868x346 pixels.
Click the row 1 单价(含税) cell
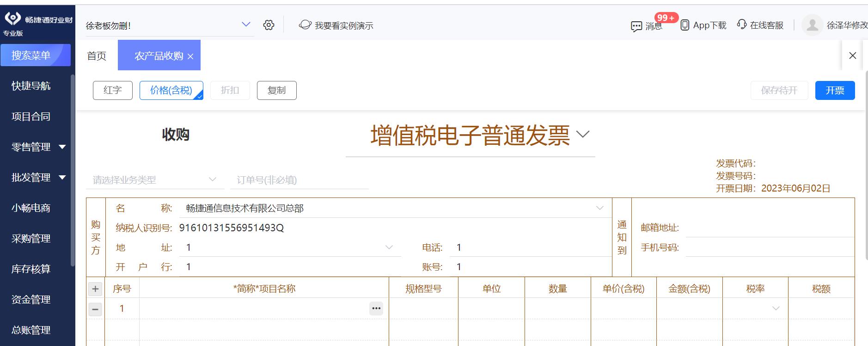(623, 309)
